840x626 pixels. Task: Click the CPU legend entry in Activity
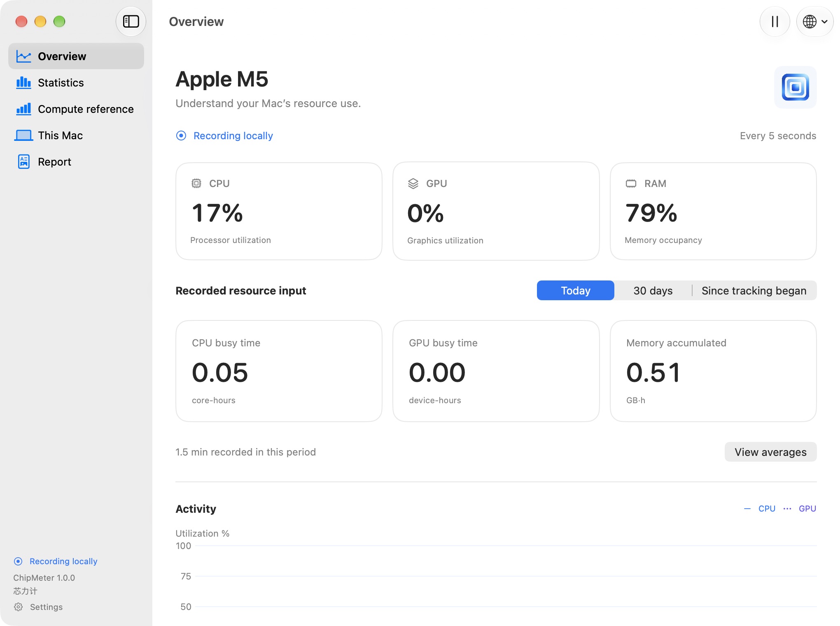[x=760, y=509]
